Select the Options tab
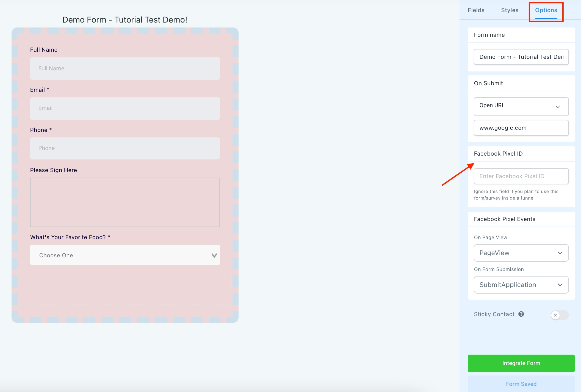Image resolution: width=581 pixels, height=392 pixels. 546,10
